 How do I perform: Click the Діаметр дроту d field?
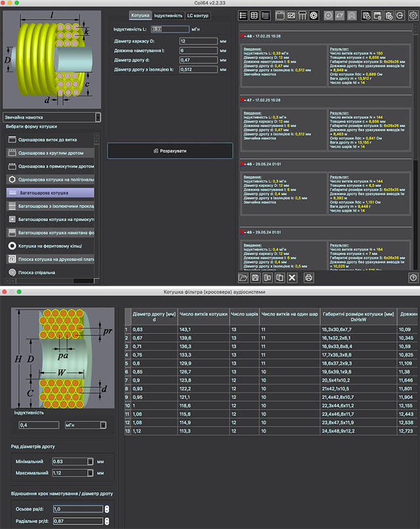198,60
